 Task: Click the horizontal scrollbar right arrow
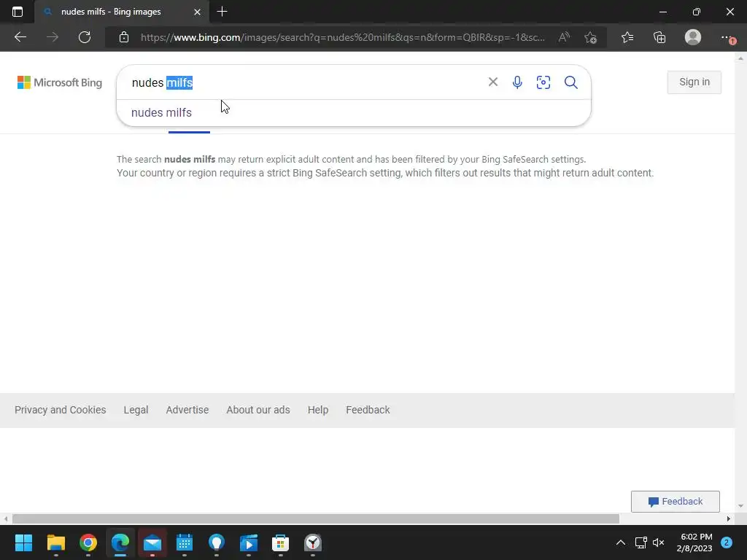click(729, 518)
